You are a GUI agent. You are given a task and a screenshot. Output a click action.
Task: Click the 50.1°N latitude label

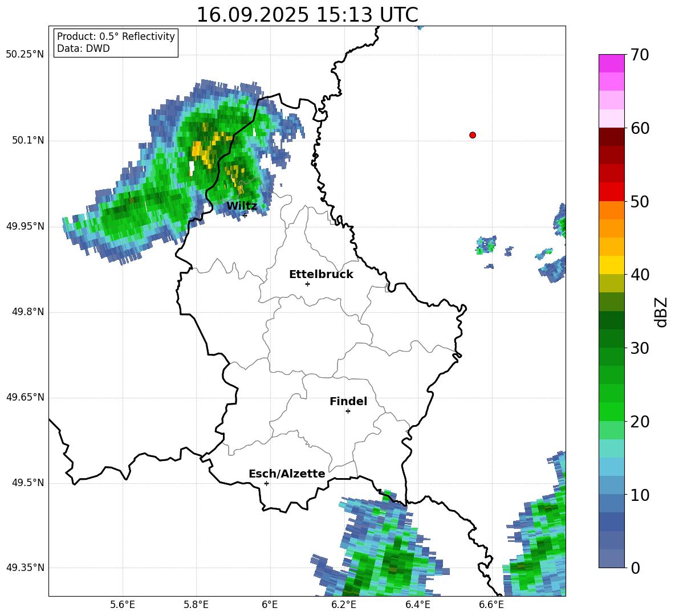coord(29,141)
